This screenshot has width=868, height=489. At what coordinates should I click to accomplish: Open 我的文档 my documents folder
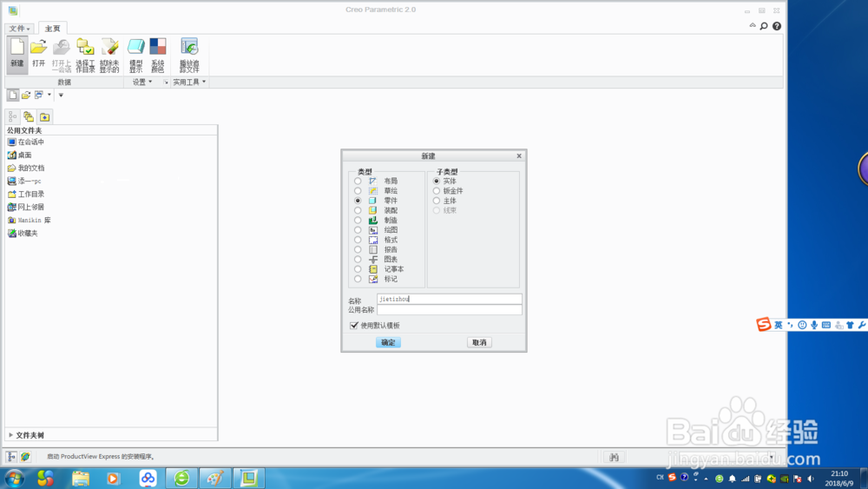(25, 169)
